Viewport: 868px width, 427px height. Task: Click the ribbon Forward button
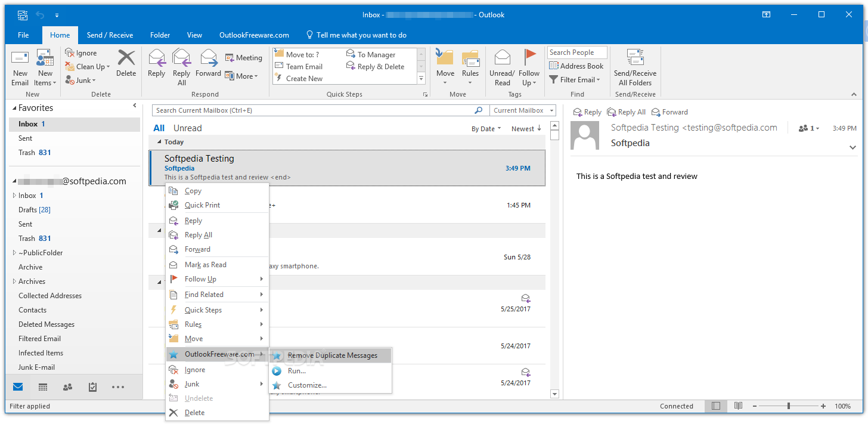[208, 64]
